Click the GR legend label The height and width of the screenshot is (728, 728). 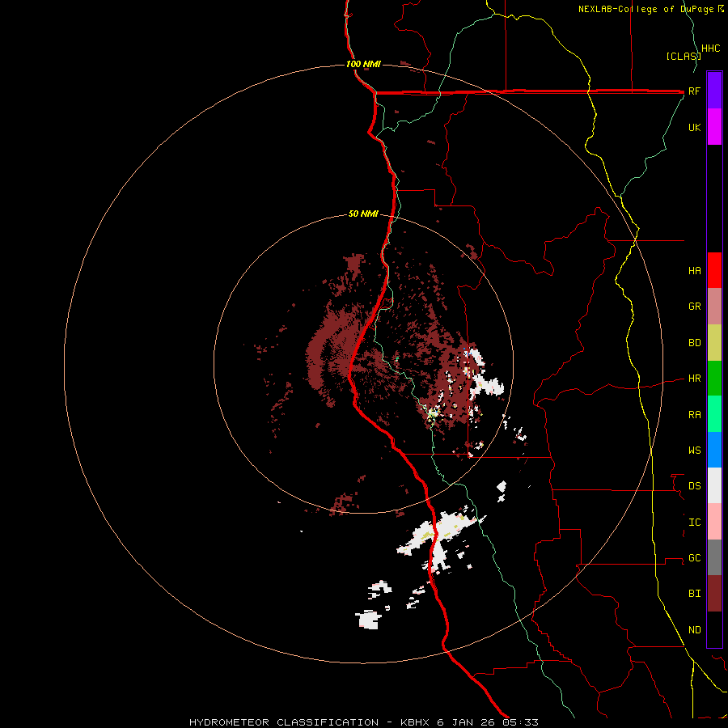pos(695,307)
